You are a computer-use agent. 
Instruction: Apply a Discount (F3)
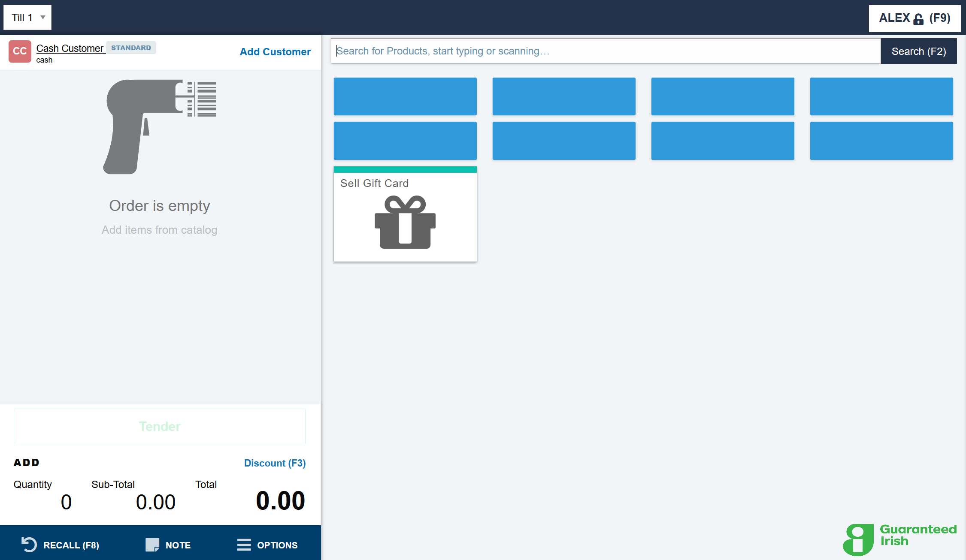point(275,463)
